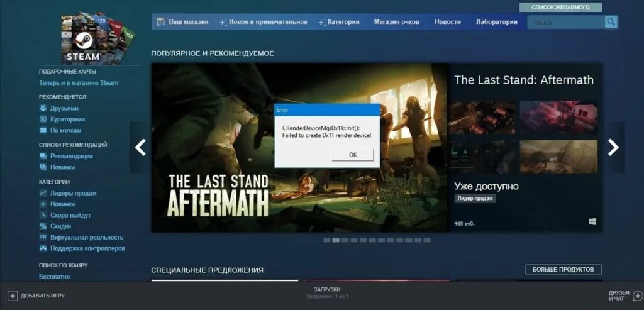Open the Новинки link under Категории
Image resolution: width=644 pixels, height=310 pixels.
[x=62, y=204]
